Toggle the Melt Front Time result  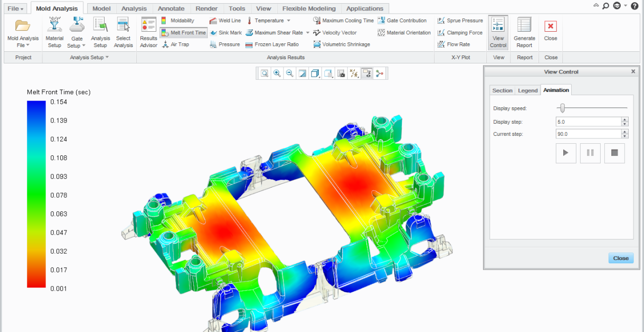point(184,33)
